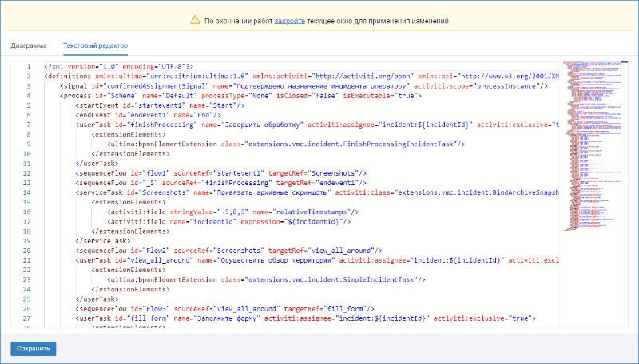This screenshot has width=639, height=364.
Task: Click the 'Заполнить форму' name value
Action: point(225,318)
